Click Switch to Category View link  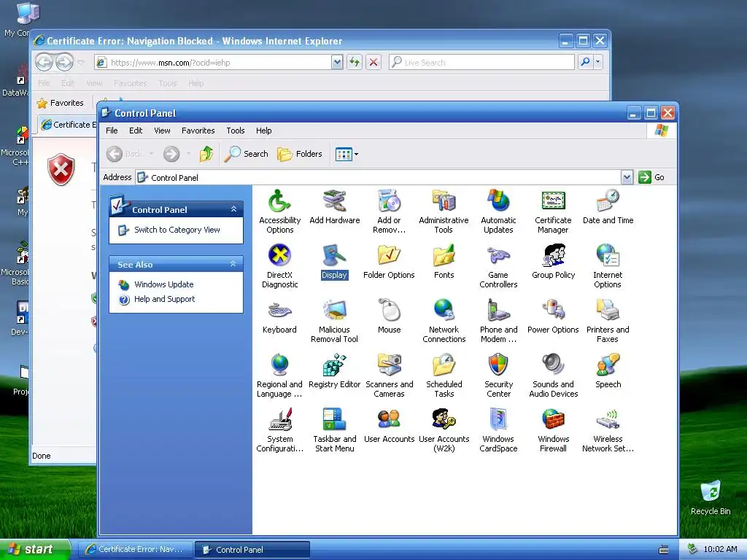click(x=177, y=230)
